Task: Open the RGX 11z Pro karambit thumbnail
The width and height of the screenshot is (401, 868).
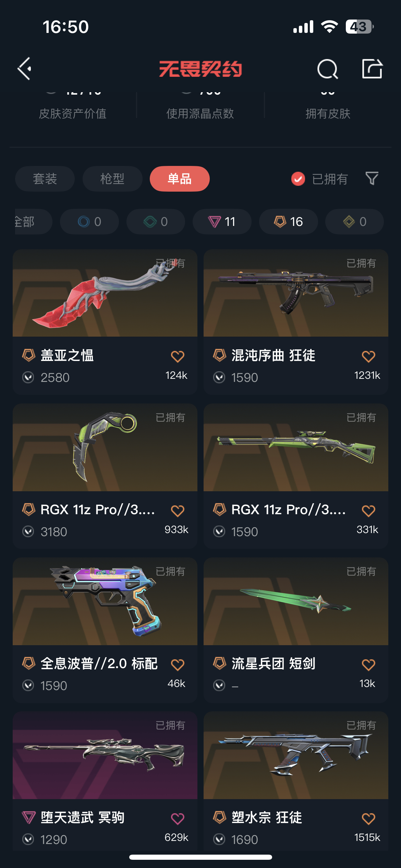Action: 105,447
